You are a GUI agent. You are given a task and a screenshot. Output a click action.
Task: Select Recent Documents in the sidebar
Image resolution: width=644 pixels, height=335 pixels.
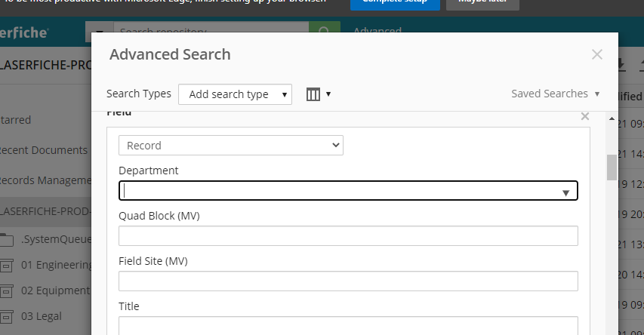43,149
